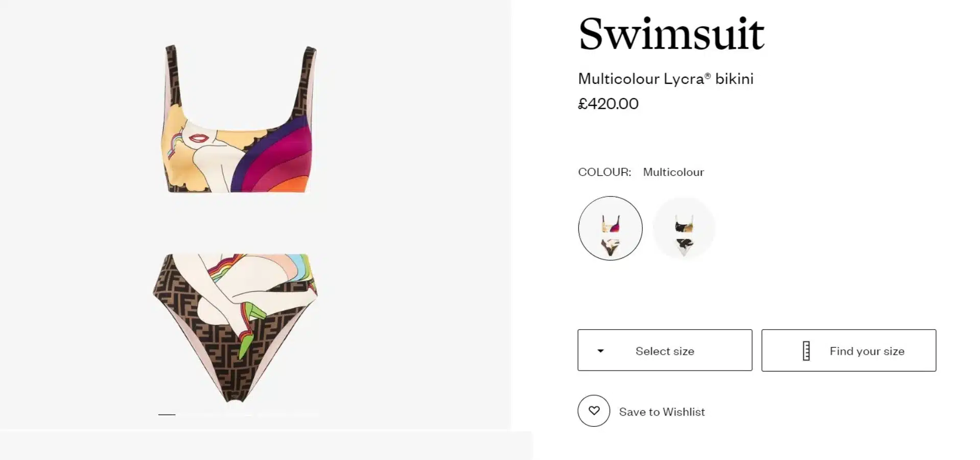Click the caret arrow in the size selector

[601, 351]
